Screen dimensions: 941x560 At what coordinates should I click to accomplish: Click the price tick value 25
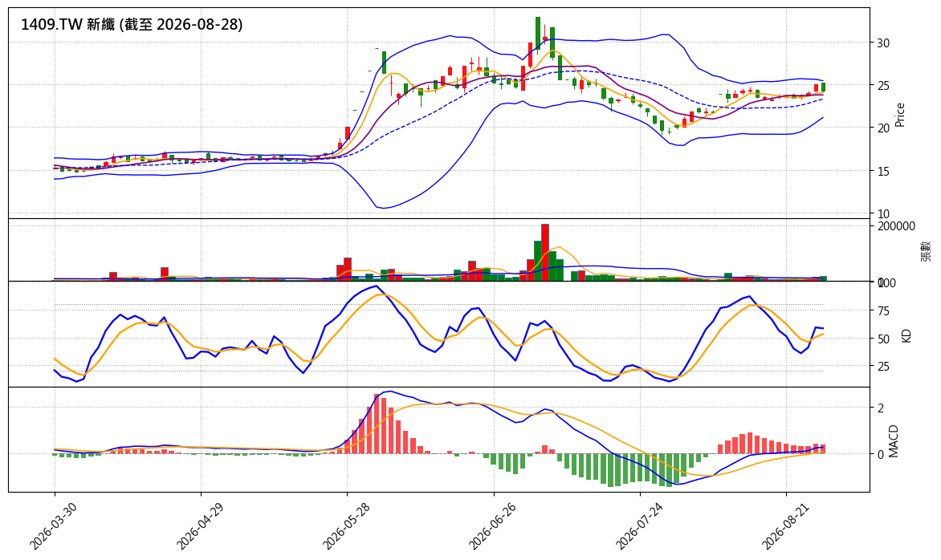[x=882, y=86]
